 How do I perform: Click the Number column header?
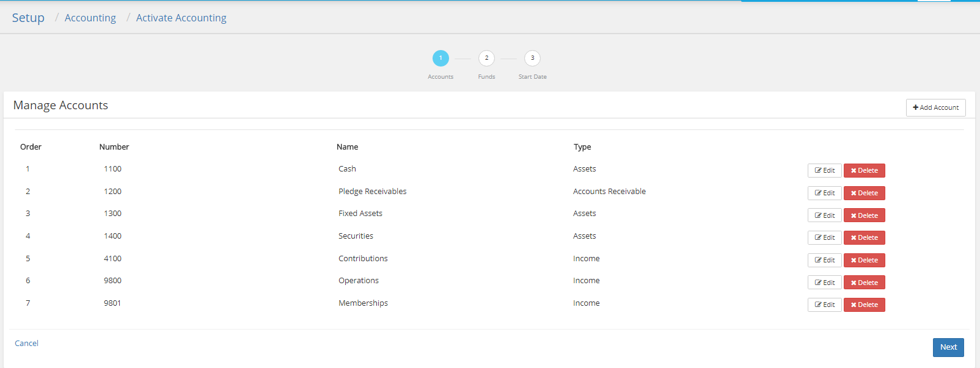pyautogui.click(x=114, y=146)
